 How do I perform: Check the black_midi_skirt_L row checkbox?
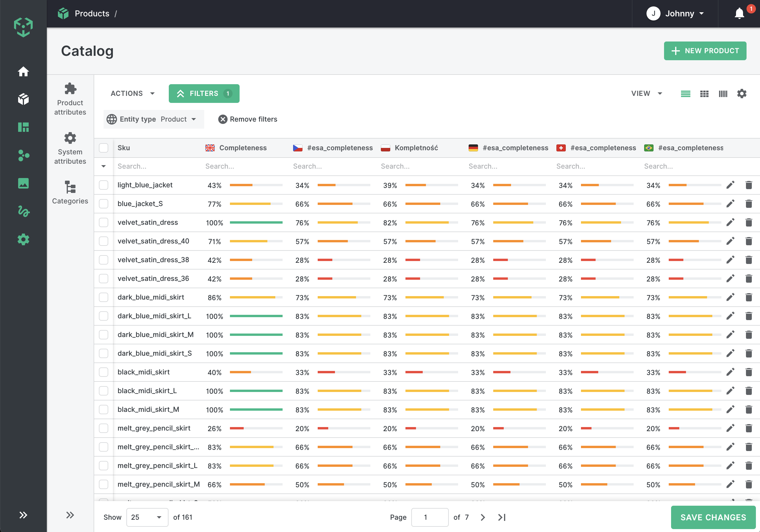coord(104,391)
